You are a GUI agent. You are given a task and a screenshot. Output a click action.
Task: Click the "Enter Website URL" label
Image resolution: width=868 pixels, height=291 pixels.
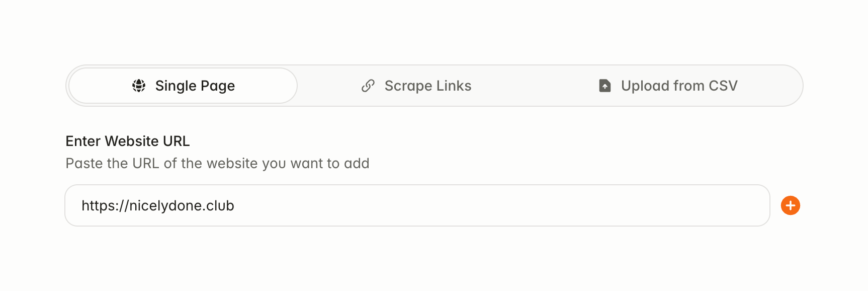pyautogui.click(x=128, y=141)
